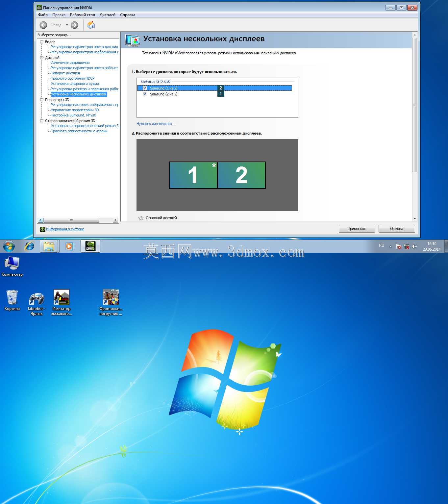
Task: Open the Справка menu
Action: (128, 15)
